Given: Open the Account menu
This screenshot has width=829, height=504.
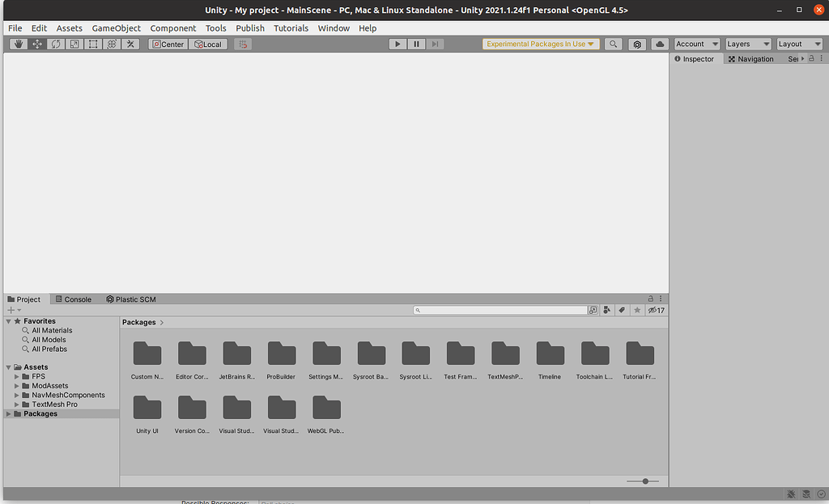Looking at the screenshot, I should (696, 44).
